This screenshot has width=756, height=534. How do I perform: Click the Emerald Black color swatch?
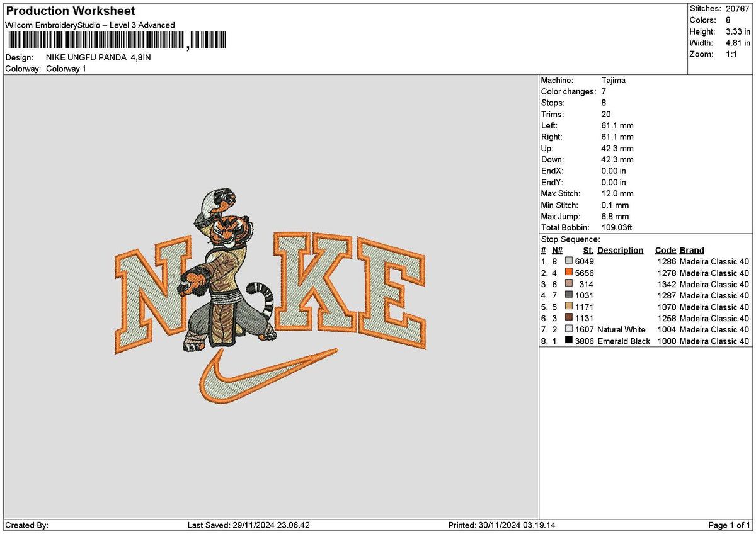tap(569, 341)
